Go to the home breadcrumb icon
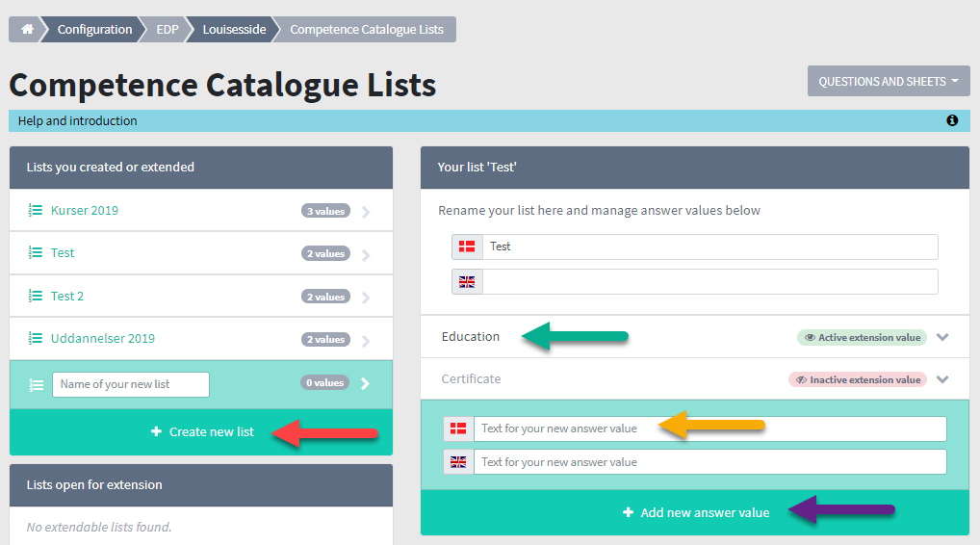980x545 pixels. [27, 30]
